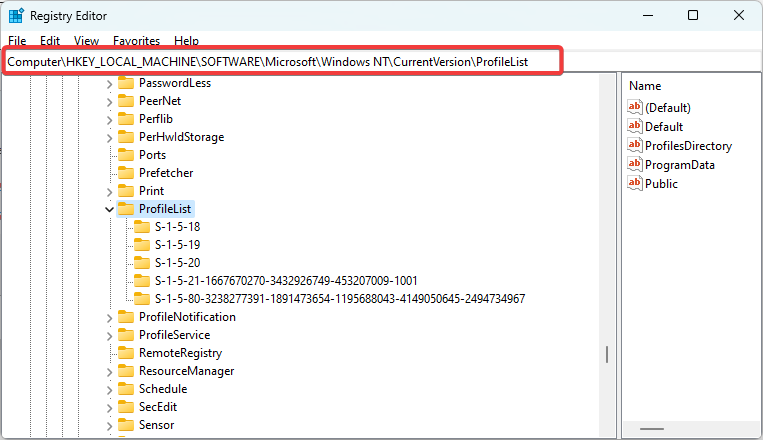Select the S-1-5-80-3238277391 key label
Viewport: 763px width, 440px height.
(340, 299)
